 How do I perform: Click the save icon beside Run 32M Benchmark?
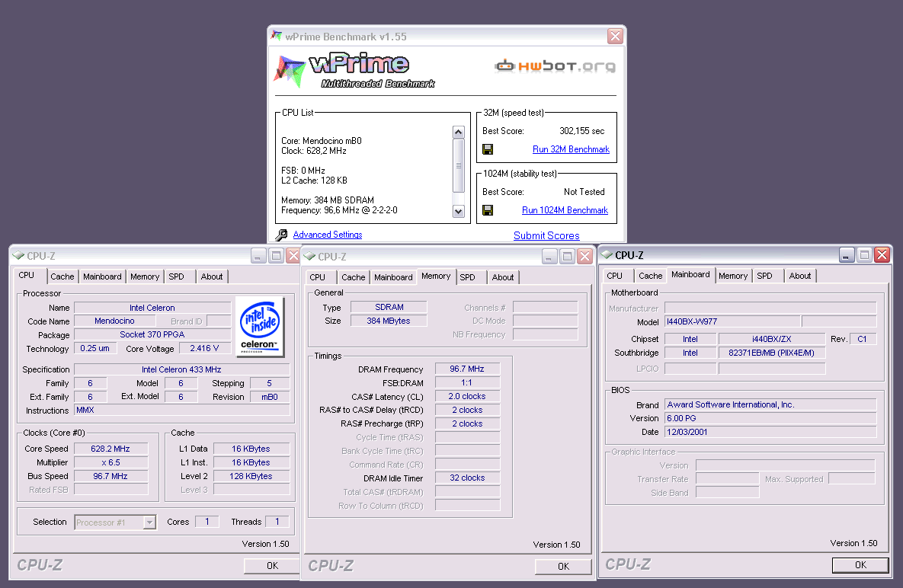[x=488, y=149]
